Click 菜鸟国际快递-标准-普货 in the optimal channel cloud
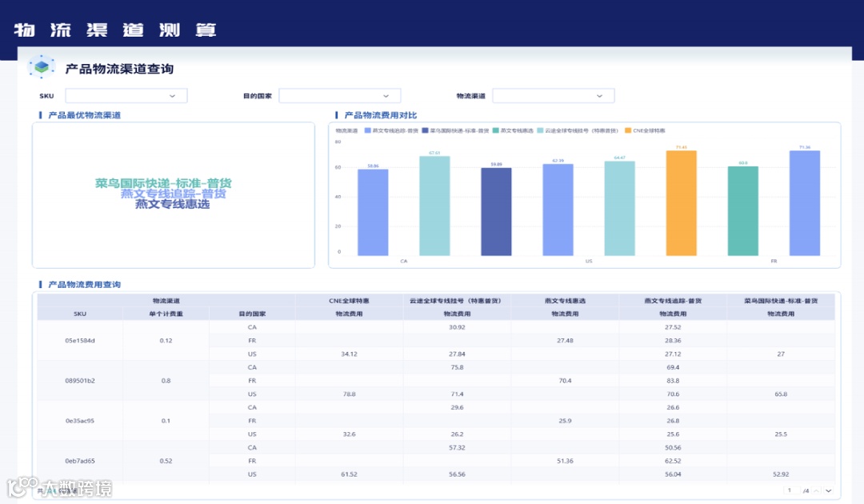Image resolution: width=864 pixels, height=504 pixels. coord(163,183)
